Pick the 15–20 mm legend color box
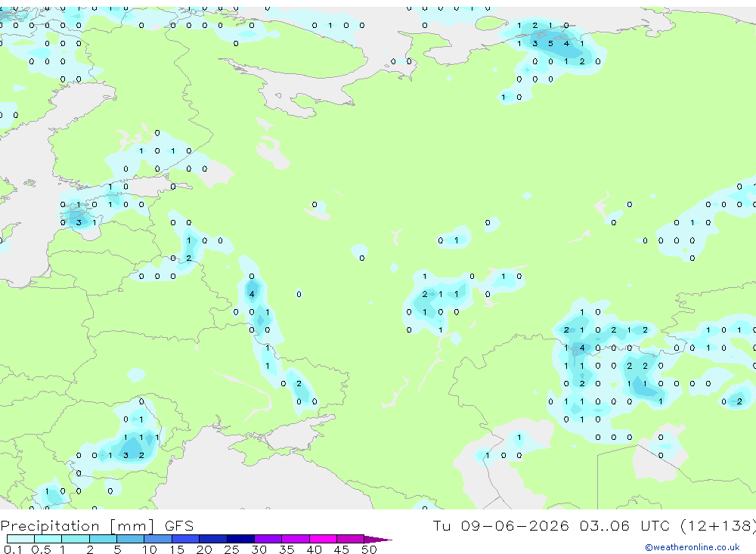Image resolution: width=756 pixels, height=554 pixels. pos(186,539)
